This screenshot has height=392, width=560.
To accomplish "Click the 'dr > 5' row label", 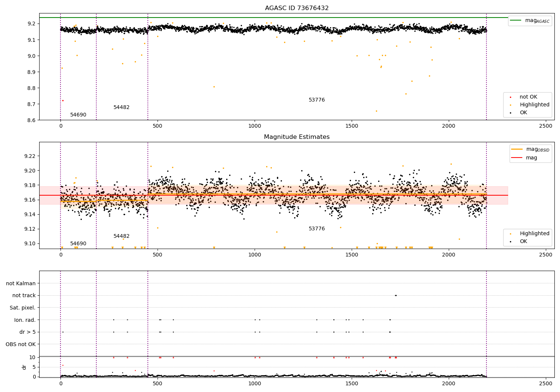I will click(x=28, y=332).
